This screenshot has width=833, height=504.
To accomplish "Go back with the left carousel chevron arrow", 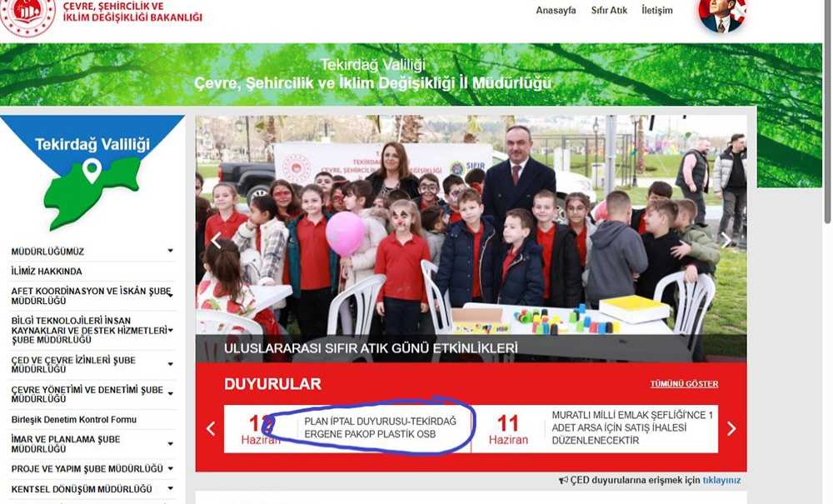I will pyautogui.click(x=209, y=427).
